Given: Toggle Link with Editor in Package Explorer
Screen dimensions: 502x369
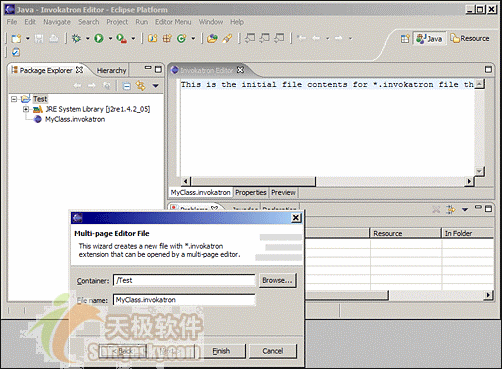Looking at the screenshot, I should 141,86.
